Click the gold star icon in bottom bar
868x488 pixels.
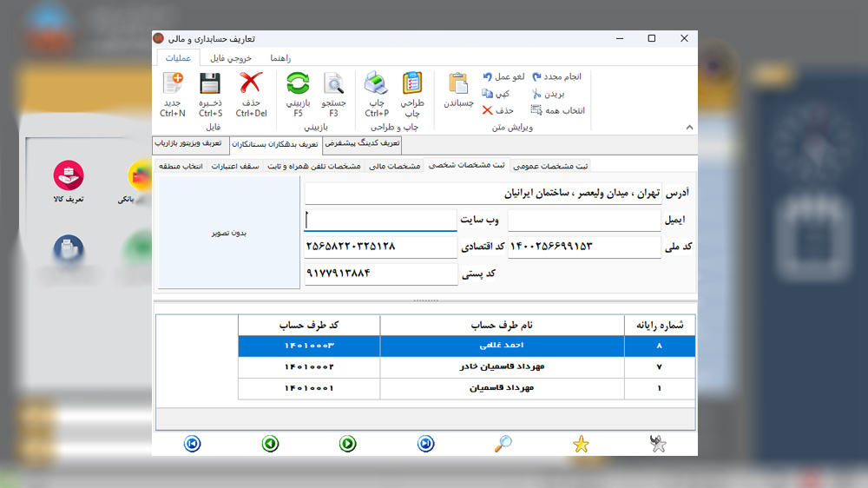pos(581,445)
